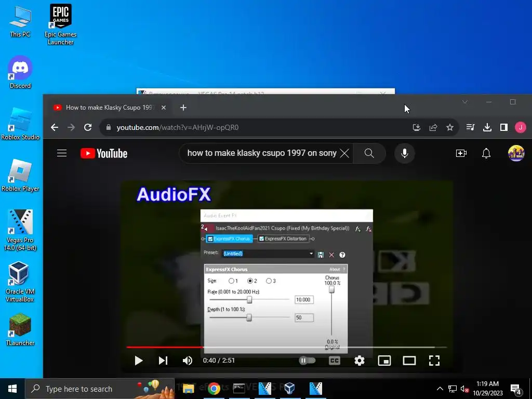Mute the video with the volume icon
The image size is (532, 399).
[188, 361]
